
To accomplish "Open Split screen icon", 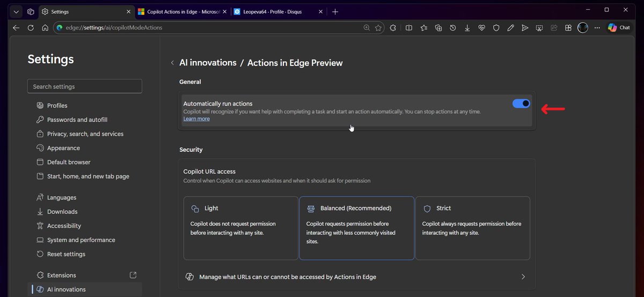I will coord(409,28).
